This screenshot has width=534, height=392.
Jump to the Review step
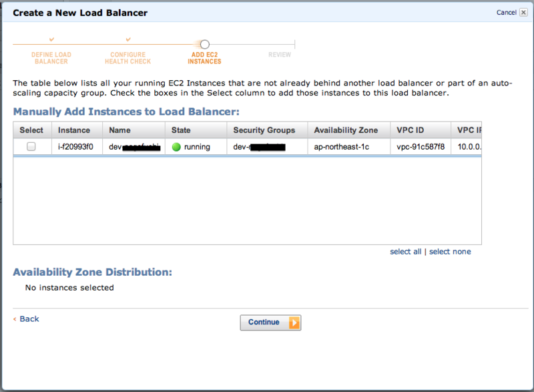coord(280,55)
